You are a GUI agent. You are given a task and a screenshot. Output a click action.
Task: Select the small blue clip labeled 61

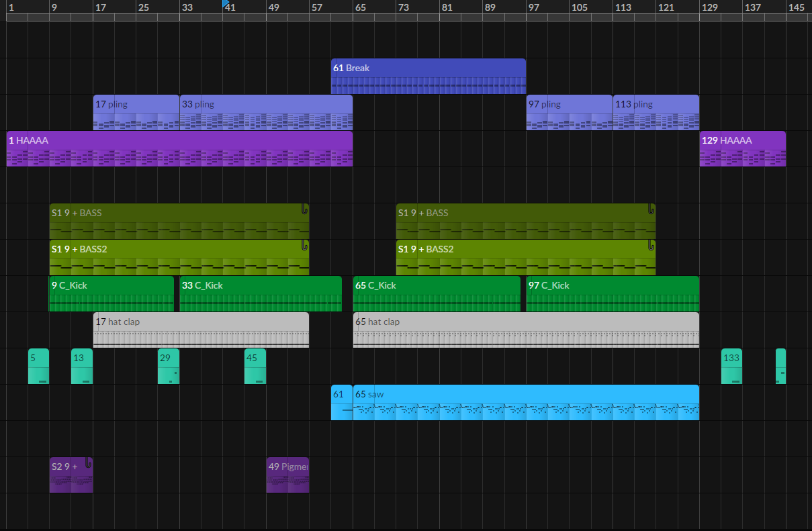(342, 402)
